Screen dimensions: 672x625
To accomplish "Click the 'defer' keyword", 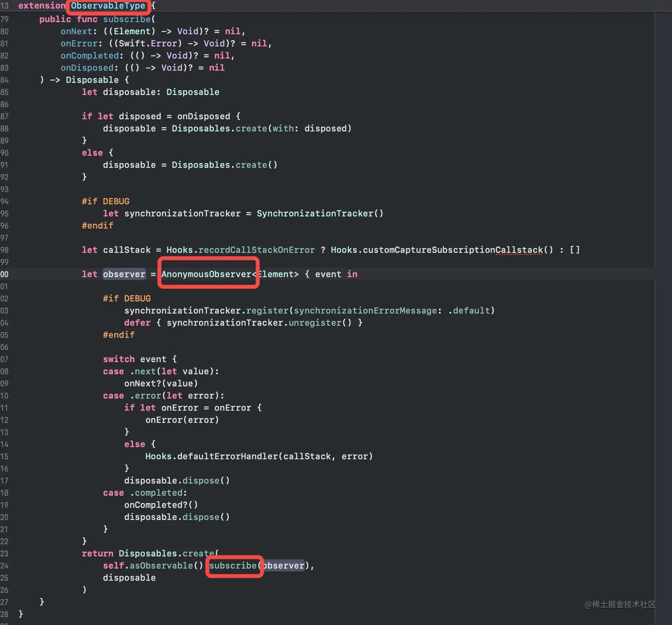I will point(137,323).
